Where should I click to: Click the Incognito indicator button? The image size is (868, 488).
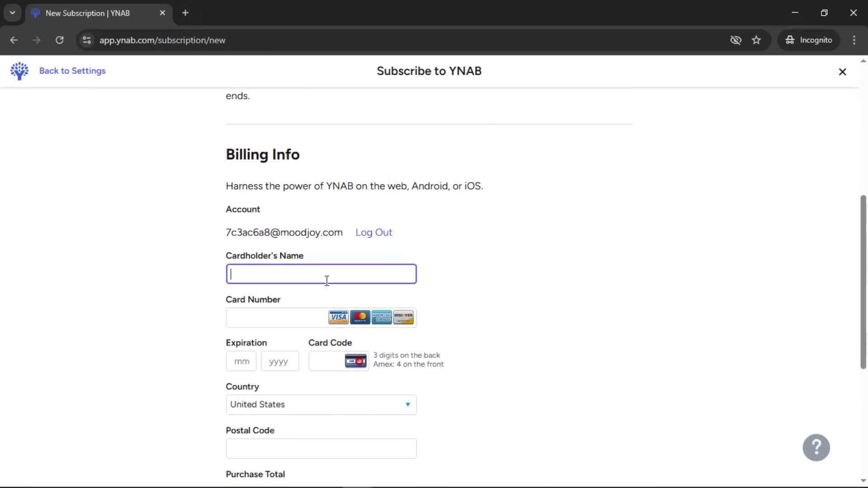pos(809,40)
